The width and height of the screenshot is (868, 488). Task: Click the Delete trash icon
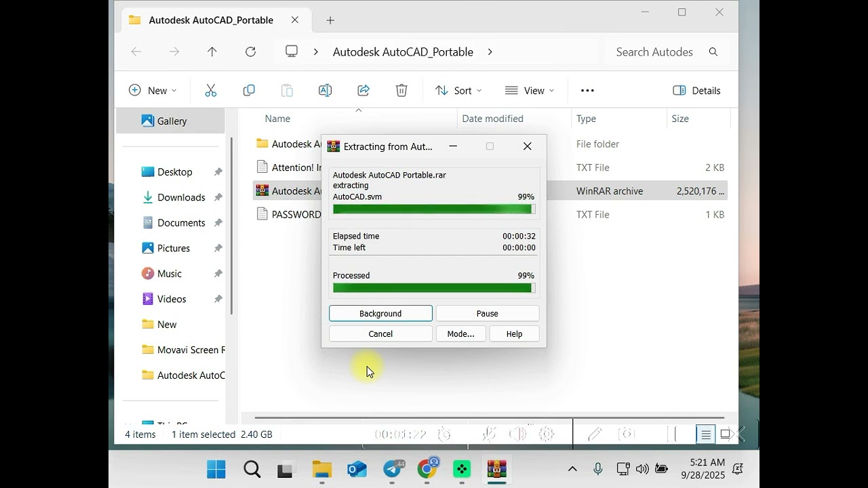pos(401,90)
